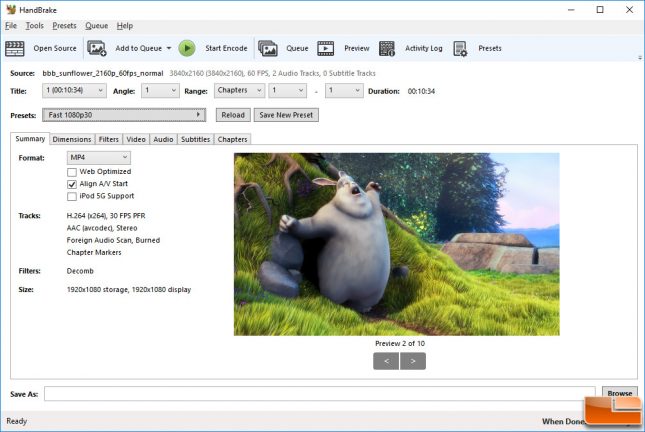Viewport: 645px width, 432px height.
Task: Switch to the Video tab
Action: point(136,139)
